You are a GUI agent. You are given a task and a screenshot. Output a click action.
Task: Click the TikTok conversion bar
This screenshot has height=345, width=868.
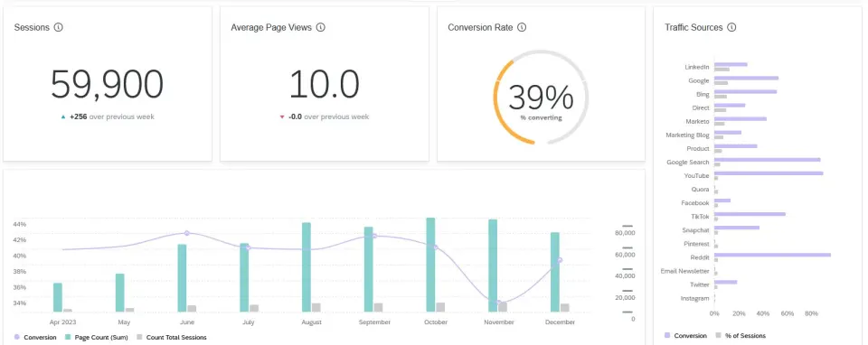click(x=750, y=214)
